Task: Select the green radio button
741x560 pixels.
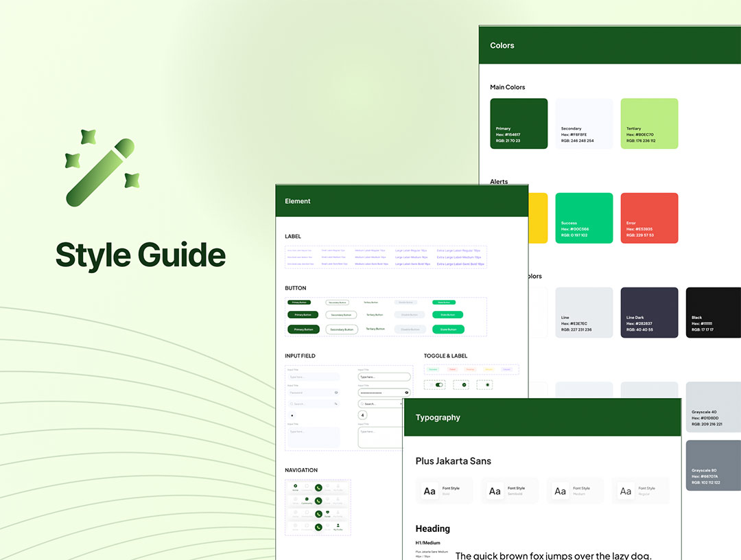Action: [488, 385]
